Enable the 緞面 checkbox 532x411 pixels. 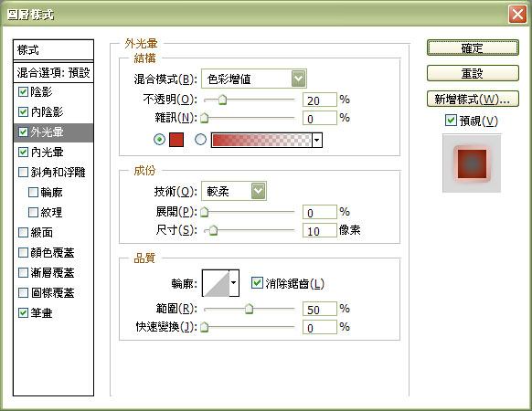(x=23, y=232)
